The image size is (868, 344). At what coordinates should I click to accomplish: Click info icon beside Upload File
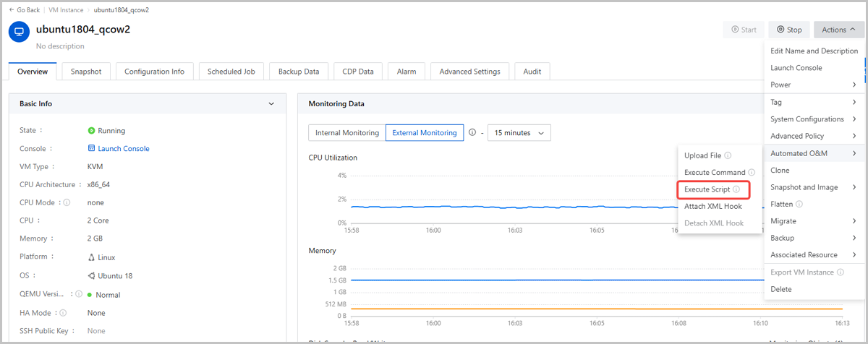click(x=728, y=155)
